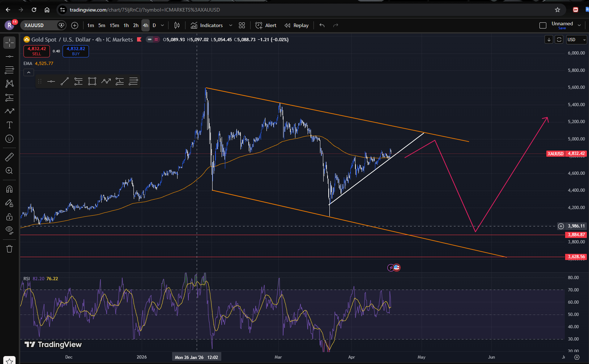This screenshot has height=364, width=589.
Task: Select the 15m timeframe
Action: point(114,25)
